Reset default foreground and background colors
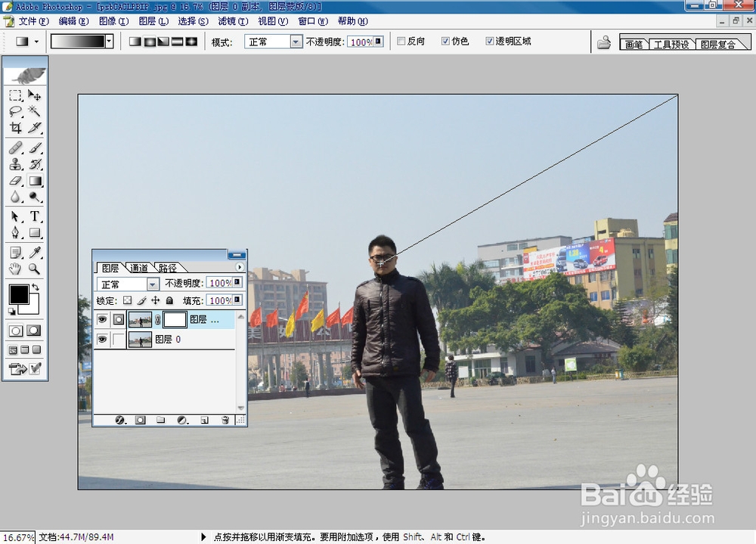Viewport: 756px width, 544px height. pos(12,312)
